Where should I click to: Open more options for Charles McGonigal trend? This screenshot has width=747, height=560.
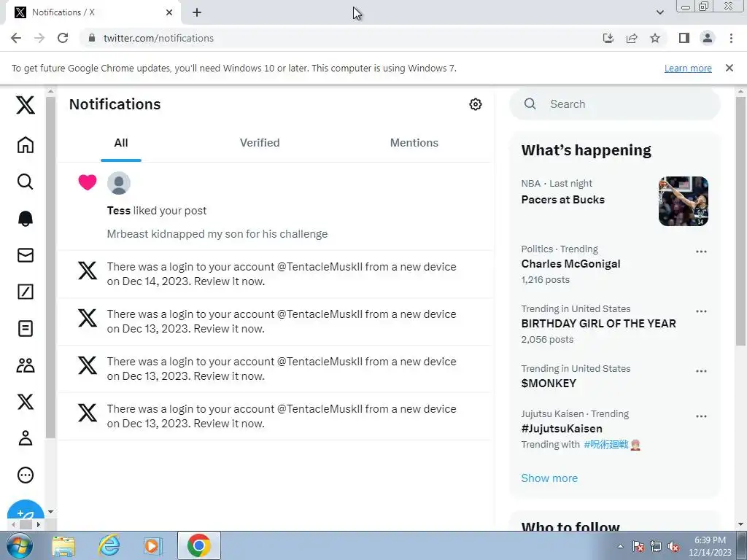pyautogui.click(x=701, y=252)
